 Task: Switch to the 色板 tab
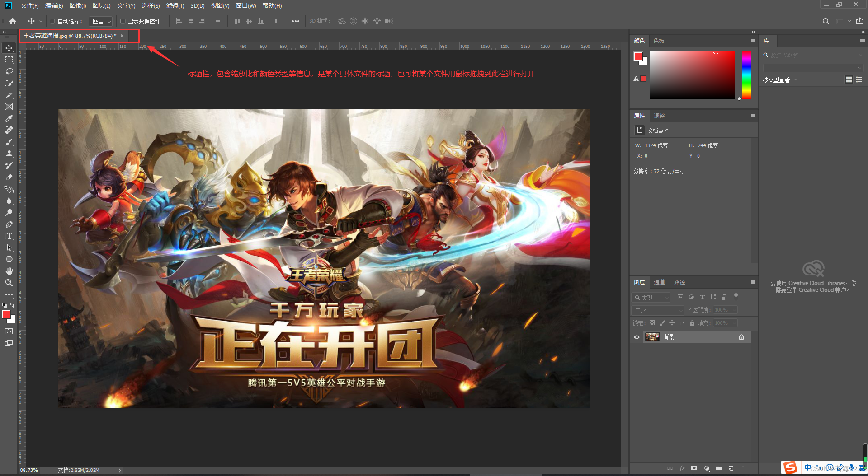point(659,41)
